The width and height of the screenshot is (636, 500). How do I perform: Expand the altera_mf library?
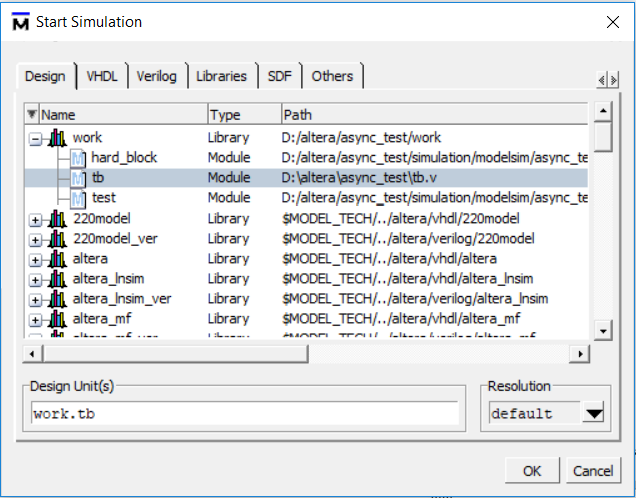35,320
